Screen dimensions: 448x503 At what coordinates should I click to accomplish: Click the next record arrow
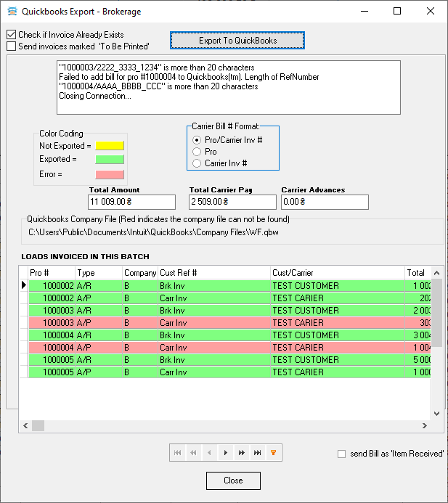(225, 453)
